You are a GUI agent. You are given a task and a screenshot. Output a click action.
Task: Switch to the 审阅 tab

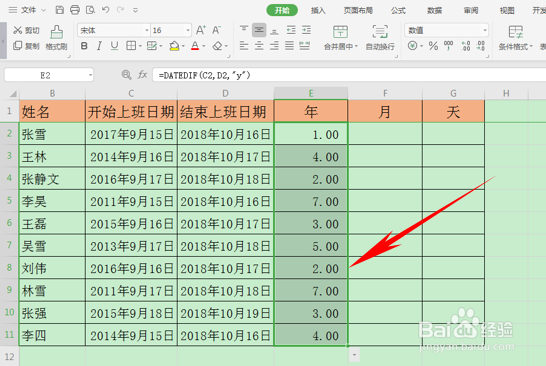pos(471,10)
